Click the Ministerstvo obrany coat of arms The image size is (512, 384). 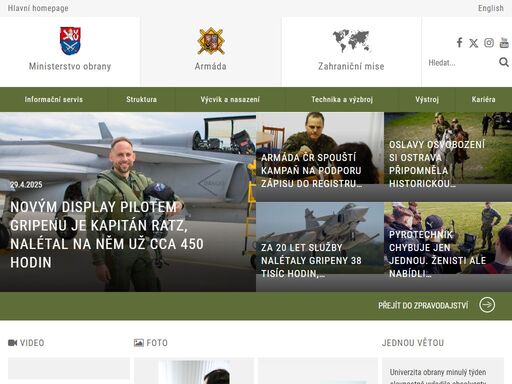(70, 41)
